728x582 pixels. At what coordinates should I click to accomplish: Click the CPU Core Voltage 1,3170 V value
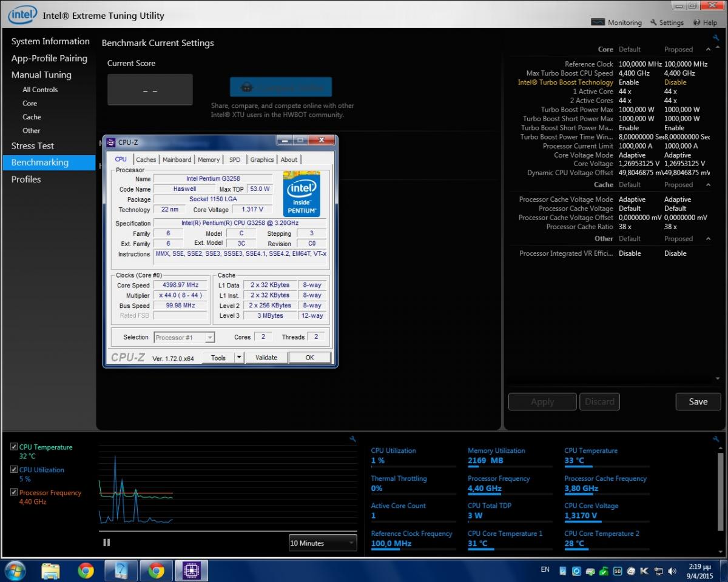coord(581,515)
